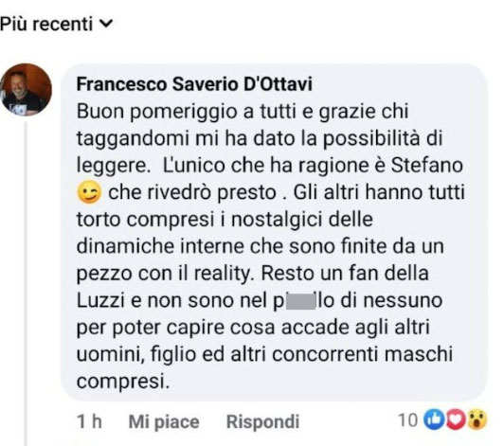
Task: Open Francesco Saverio D'Ottavi's profile name link
Action: pyautogui.click(x=194, y=84)
